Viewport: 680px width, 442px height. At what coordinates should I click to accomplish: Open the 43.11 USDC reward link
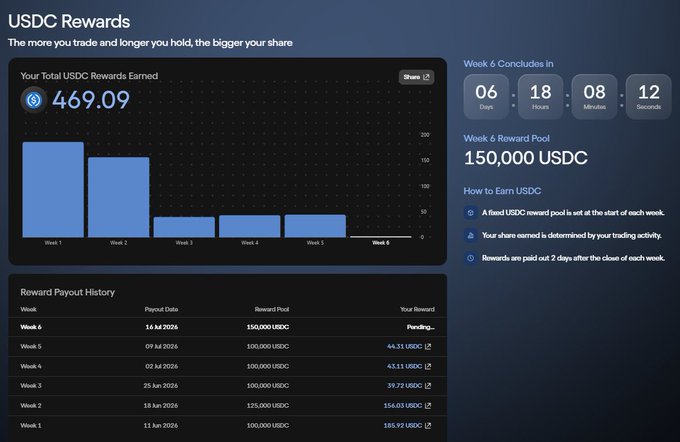404,367
